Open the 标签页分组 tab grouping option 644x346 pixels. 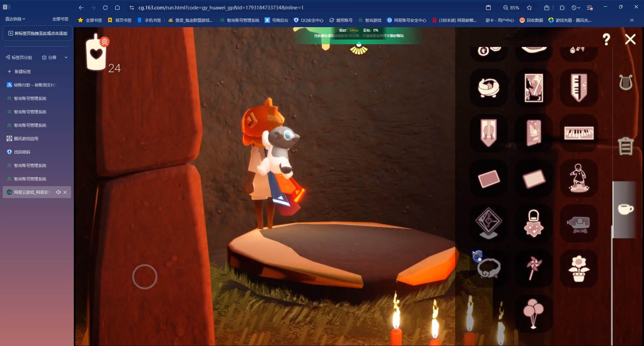pyautogui.click(x=19, y=57)
